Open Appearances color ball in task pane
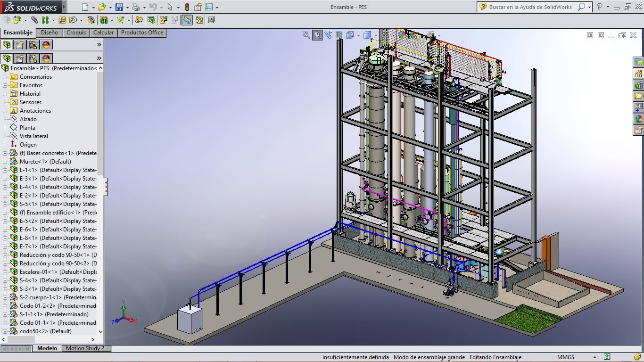 638,119
